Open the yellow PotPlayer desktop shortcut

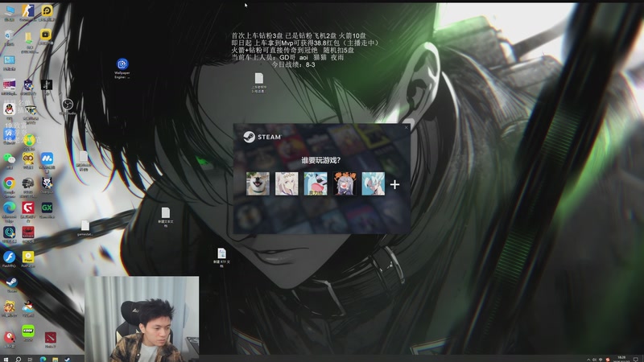[x=28, y=259]
